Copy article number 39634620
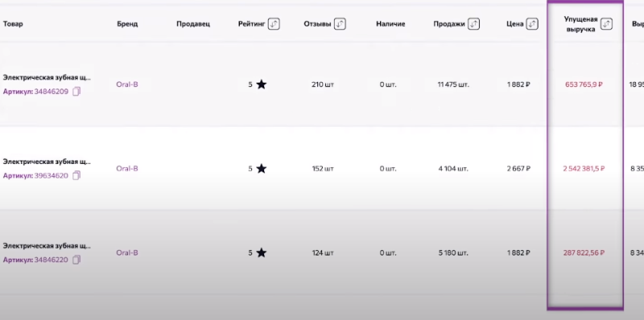 tap(76, 175)
